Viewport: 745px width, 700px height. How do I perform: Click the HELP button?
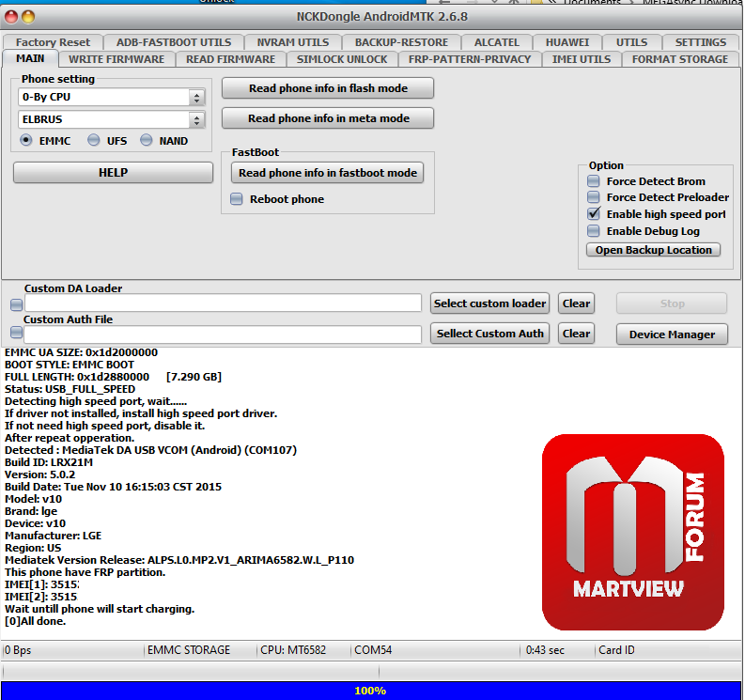(x=113, y=173)
